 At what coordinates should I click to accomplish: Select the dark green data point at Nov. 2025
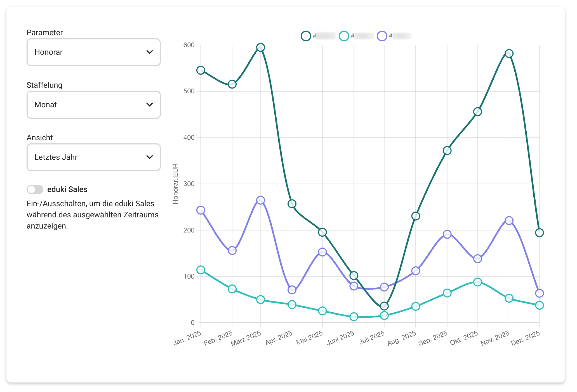[x=509, y=53]
